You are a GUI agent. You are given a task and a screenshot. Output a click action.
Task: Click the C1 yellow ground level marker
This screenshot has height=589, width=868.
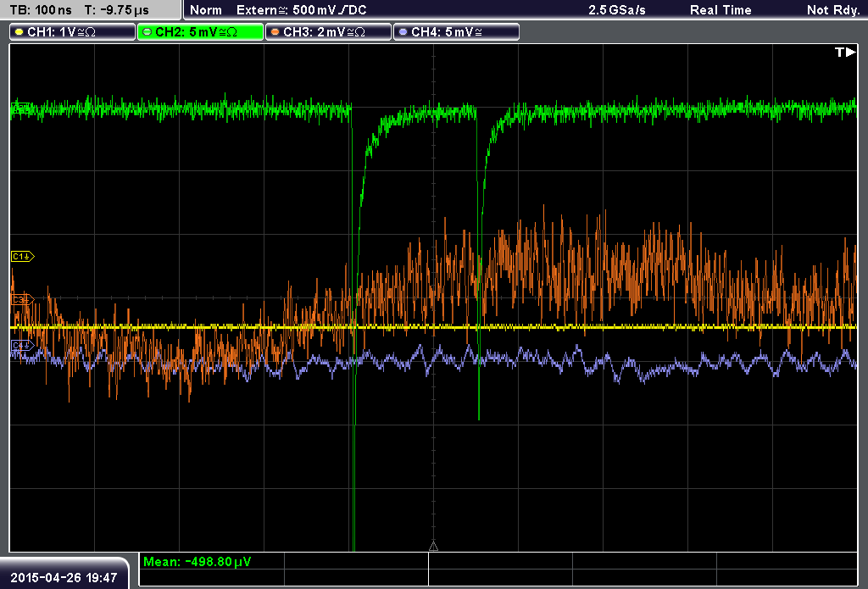point(23,256)
